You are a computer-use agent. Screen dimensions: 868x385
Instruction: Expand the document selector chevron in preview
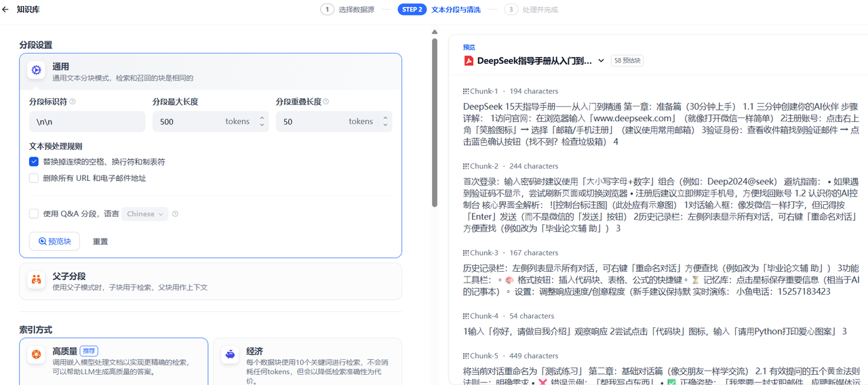[601, 61]
